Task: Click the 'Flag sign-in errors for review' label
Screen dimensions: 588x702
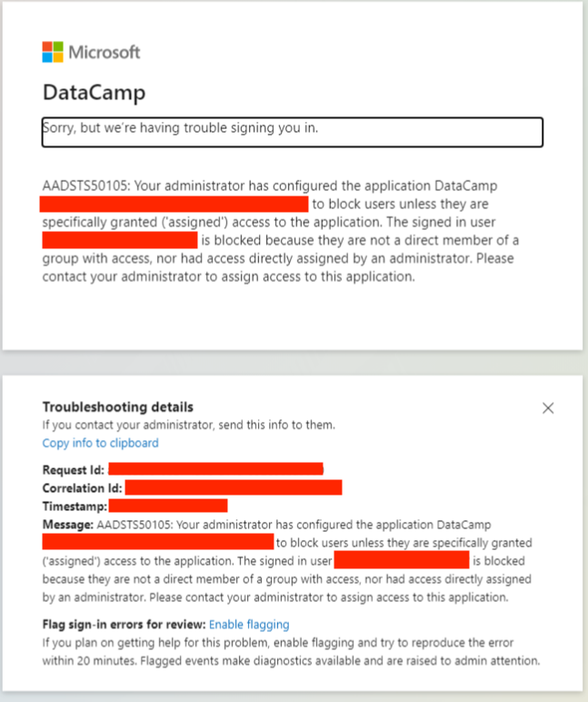Action: pyautogui.click(x=124, y=625)
